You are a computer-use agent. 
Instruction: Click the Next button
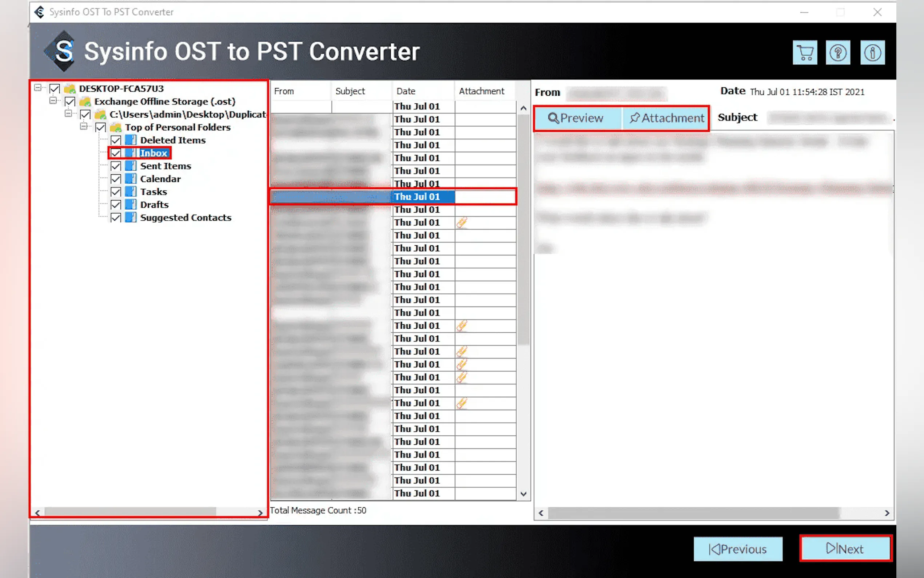click(x=845, y=549)
